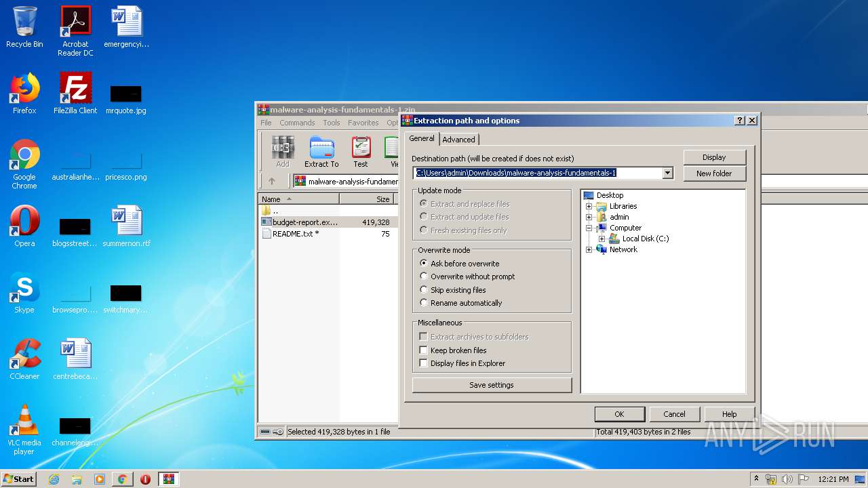Image resolution: width=868 pixels, height=488 pixels.
Task: Expand the Libraries tree node
Action: (x=589, y=206)
